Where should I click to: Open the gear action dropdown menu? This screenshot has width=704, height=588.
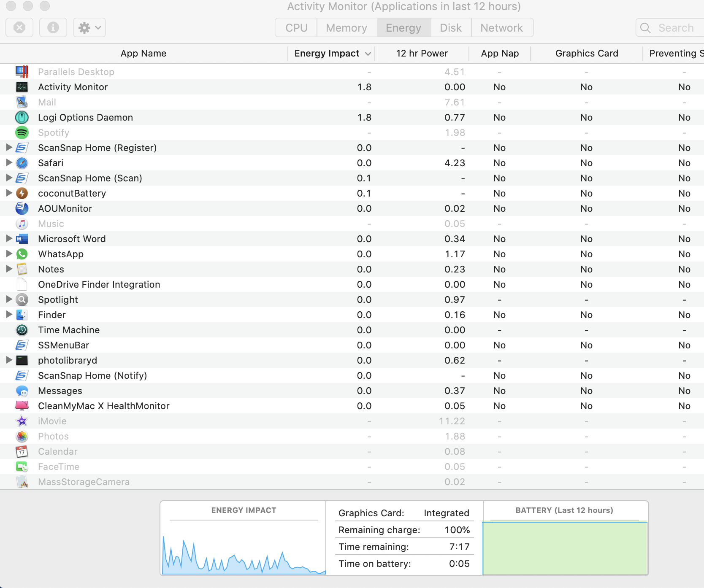pos(89,28)
